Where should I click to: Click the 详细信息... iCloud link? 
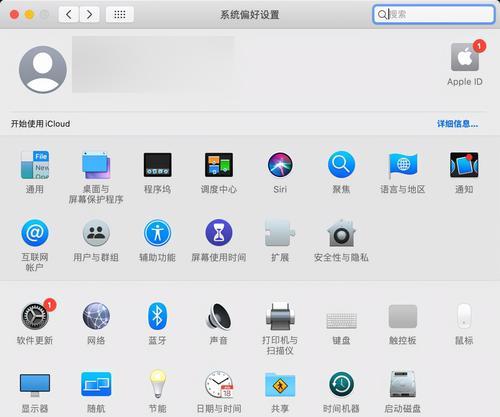457,124
